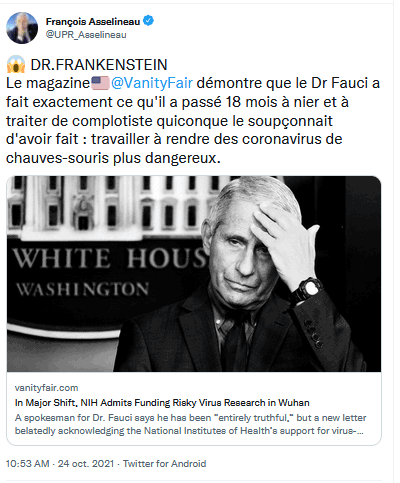Image resolution: width=400 pixels, height=483 pixels.
Task: Open François Asselineau's profile avatar
Action: pyautogui.click(x=22, y=28)
